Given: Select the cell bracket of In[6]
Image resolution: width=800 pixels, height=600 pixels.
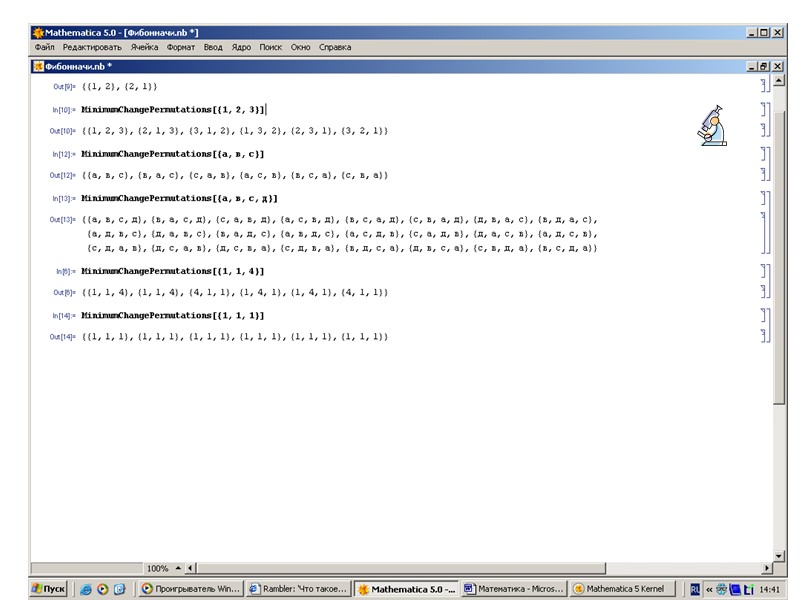Looking at the screenshot, I should coord(764,271).
